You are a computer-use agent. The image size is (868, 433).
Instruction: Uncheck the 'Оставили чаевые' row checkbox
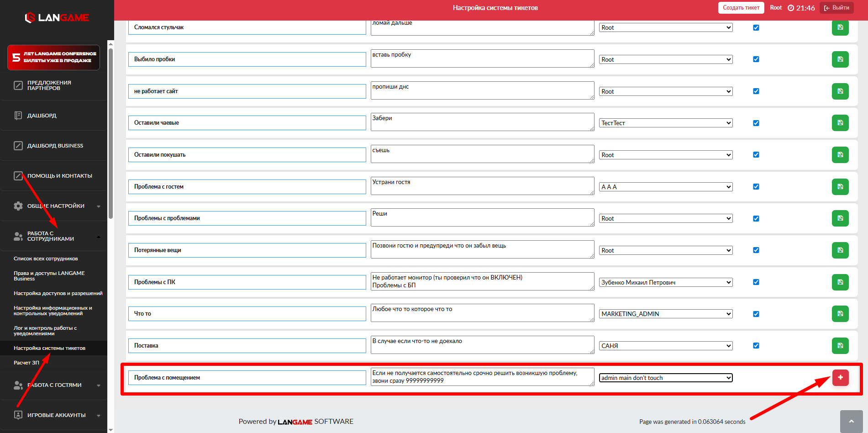tap(756, 123)
